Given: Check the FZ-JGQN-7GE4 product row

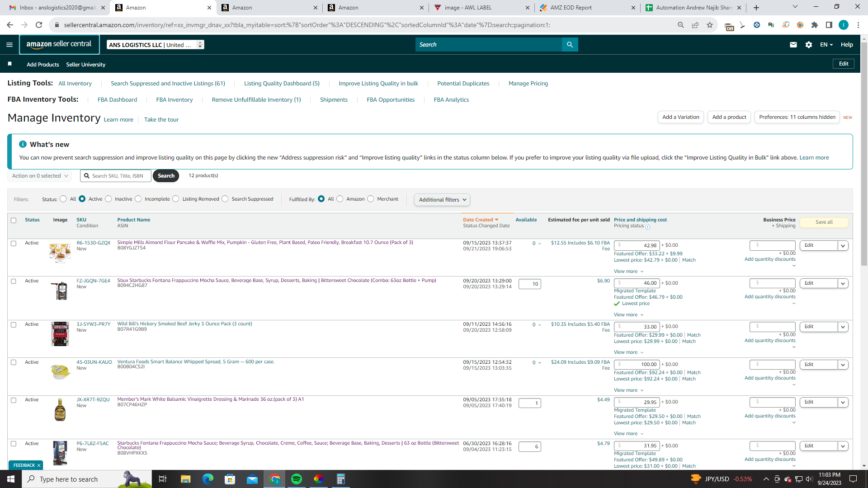Looking at the screenshot, I should click(x=14, y=281).
